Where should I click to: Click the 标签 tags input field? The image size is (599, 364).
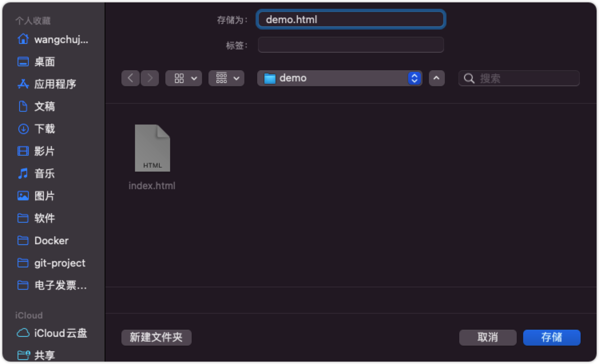point(351,45)
